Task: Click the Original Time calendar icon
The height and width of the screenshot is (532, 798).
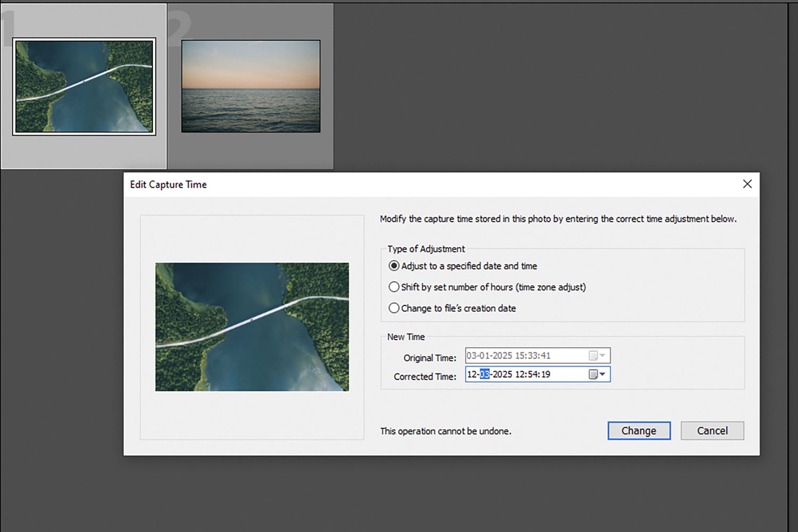Action: [593, 355]
